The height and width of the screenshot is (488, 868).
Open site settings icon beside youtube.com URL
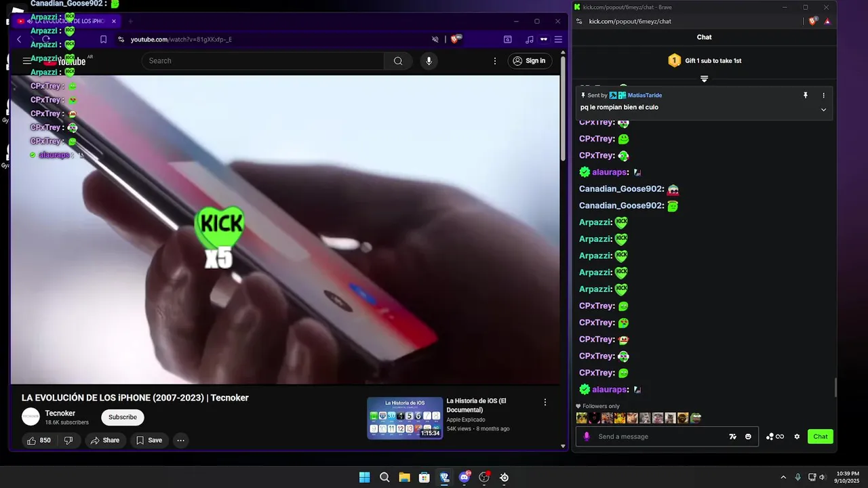121,39
